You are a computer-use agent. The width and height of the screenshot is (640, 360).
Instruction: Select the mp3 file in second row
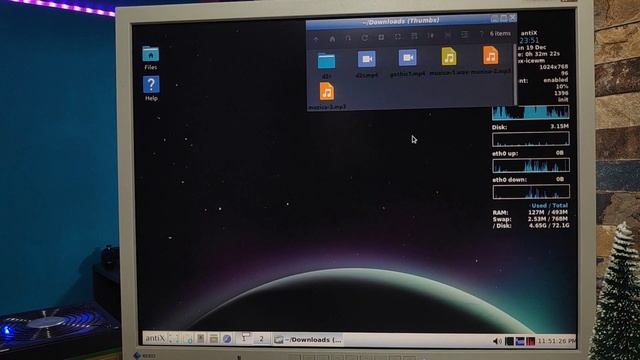point(327,91)
